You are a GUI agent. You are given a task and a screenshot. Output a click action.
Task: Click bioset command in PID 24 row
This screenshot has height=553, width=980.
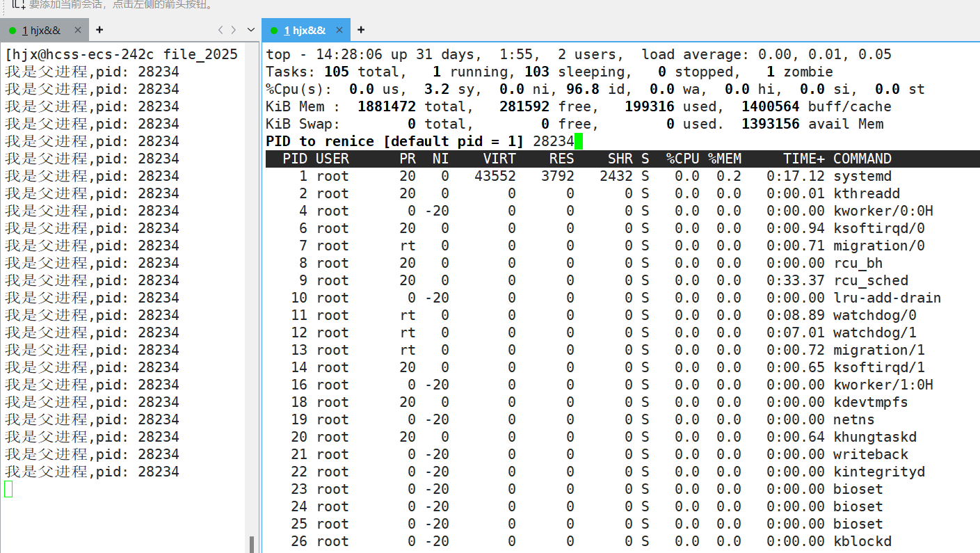pyautogui.click(x=858, y=506)
